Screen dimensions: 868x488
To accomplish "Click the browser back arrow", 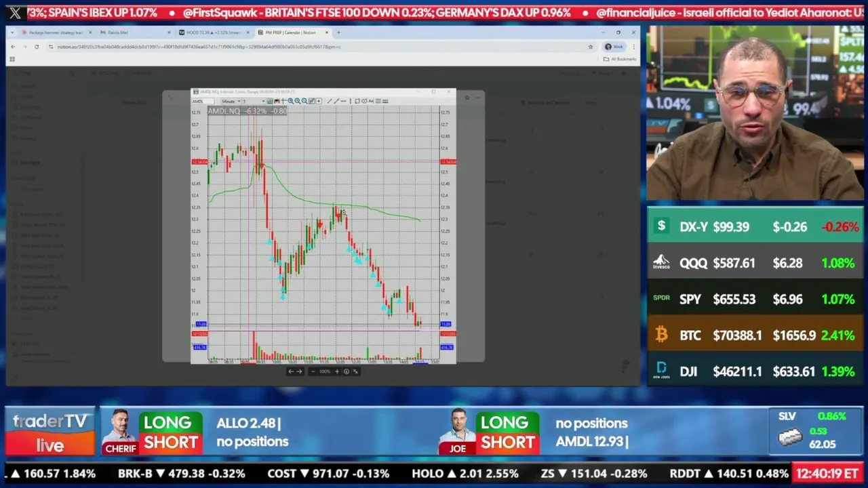I will point(12,46).
